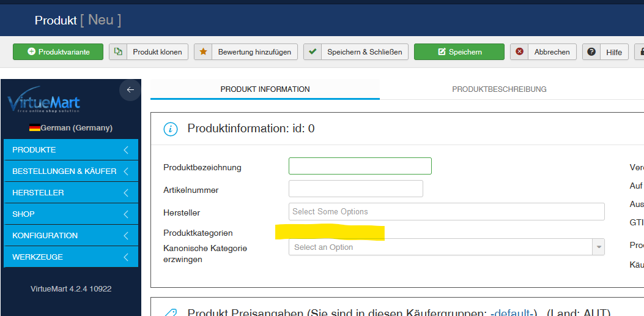Viewport: 644px width, 316px height.
Task: Click the red Abbrechen cancel icon
Action: pyautogui.click(x=519, y=52)
